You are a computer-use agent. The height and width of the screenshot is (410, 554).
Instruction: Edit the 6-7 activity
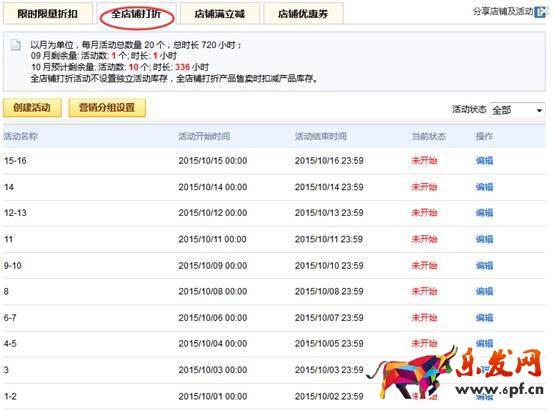click(x=484, y=318)
